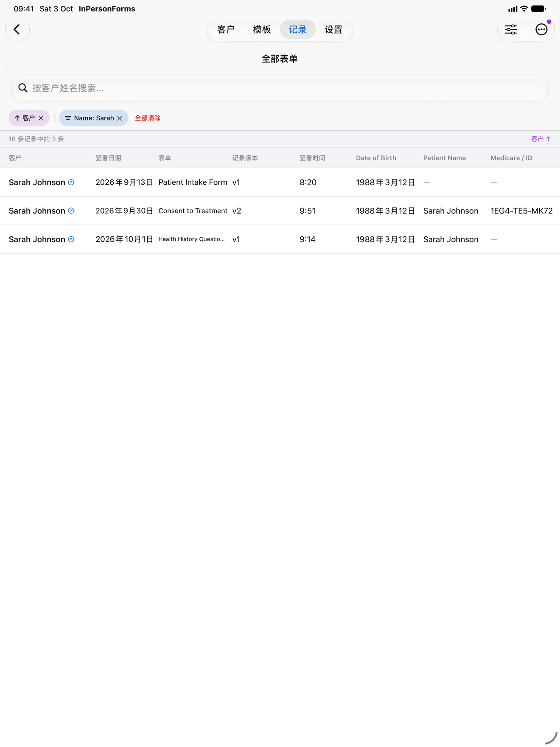The image size is (560, 747).
Task: Open the 设置 tab
Action: point(333,29)
